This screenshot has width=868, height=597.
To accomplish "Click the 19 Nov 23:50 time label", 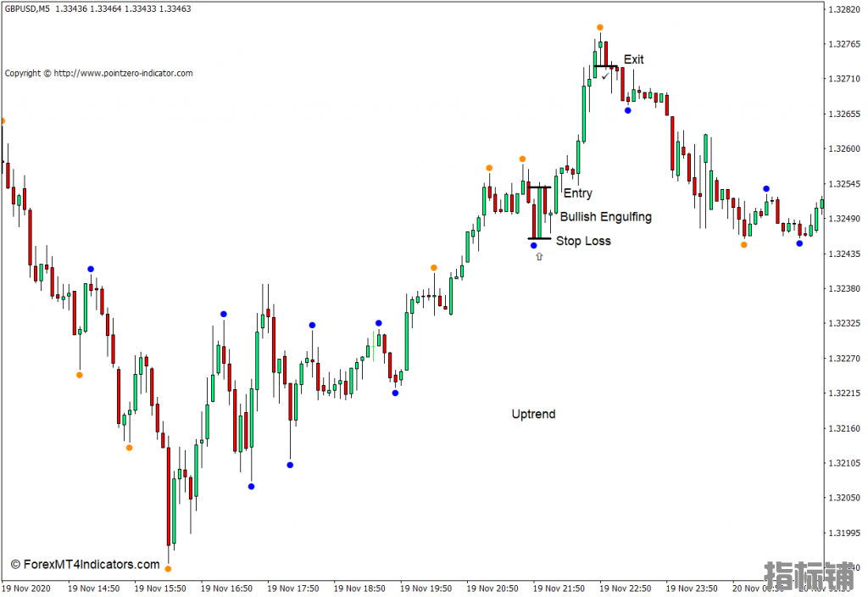I will (x=692, y=589).
